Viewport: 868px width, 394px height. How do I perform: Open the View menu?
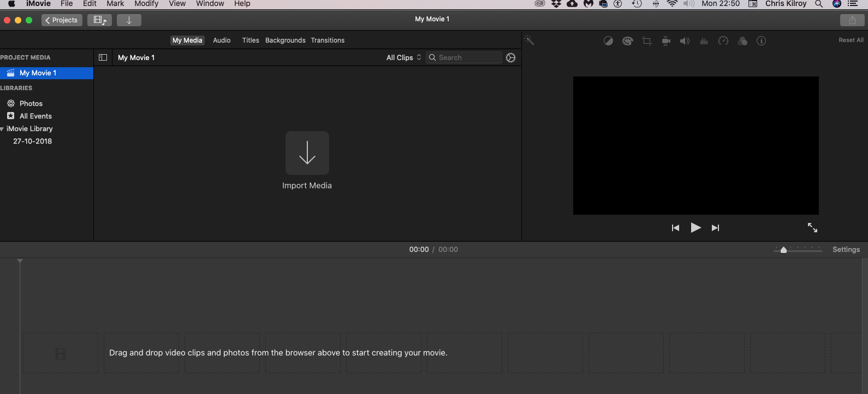click(177, 4)
